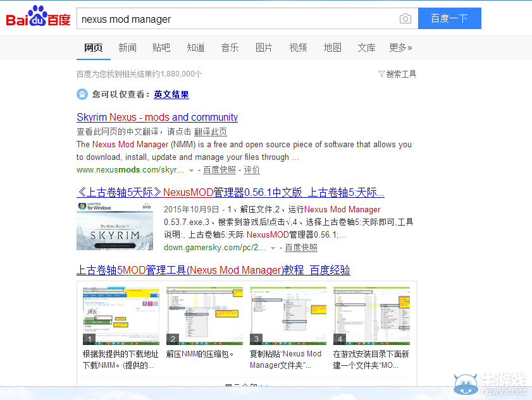Image resolution: width=532 pixels, height=400 pixels.
Task: Open the 贴吧 tab
Action: coord(161,47)
